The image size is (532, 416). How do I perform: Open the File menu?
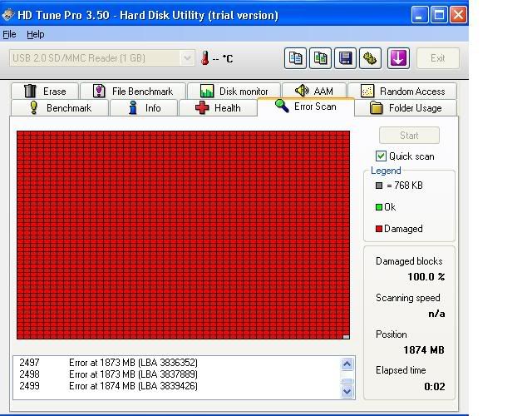coord(9,34)
